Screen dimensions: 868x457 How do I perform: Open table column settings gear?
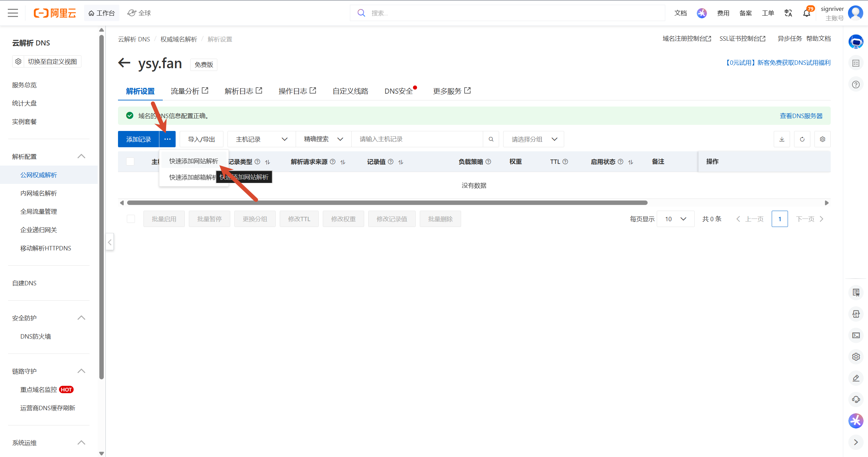tap(823, 139)
